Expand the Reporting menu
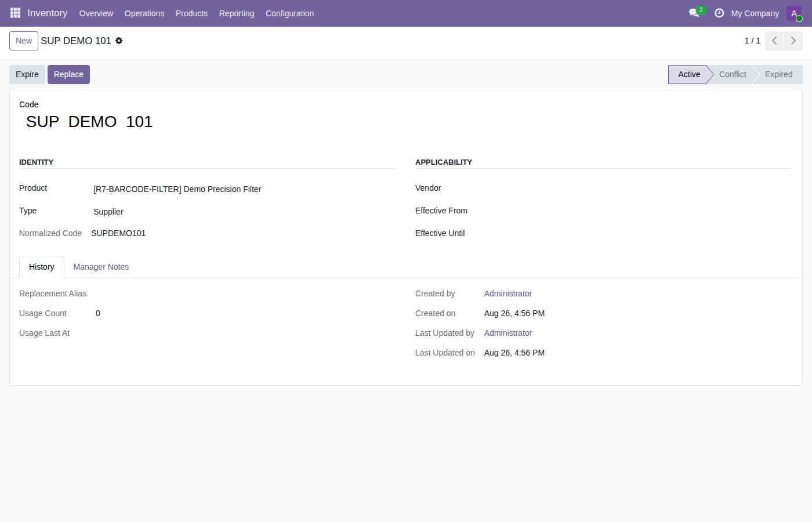812x522 pixels. point(237,13)
